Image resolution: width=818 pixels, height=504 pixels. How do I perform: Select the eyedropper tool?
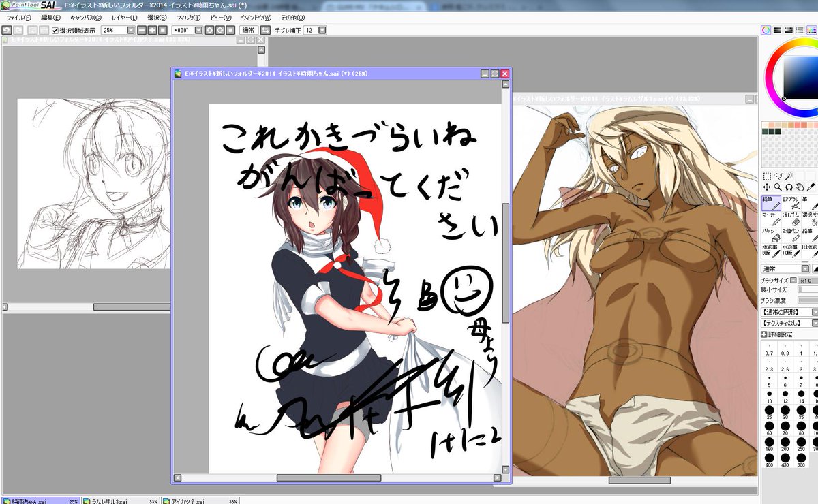(x=810, y=187)
